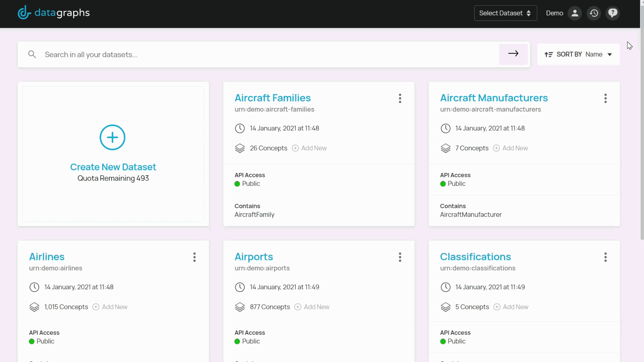Open the Aircraft Families dataset

coord(272,98)
